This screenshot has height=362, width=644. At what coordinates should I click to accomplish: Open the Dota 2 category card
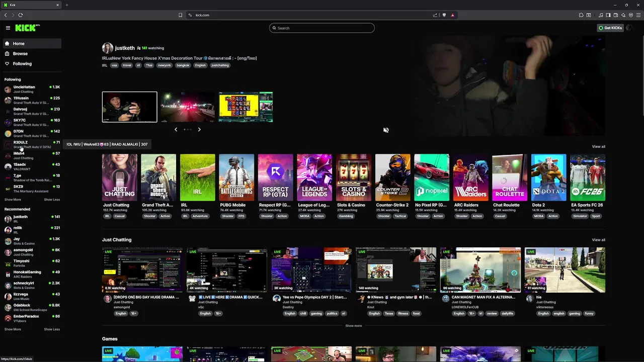pos(548,177)
